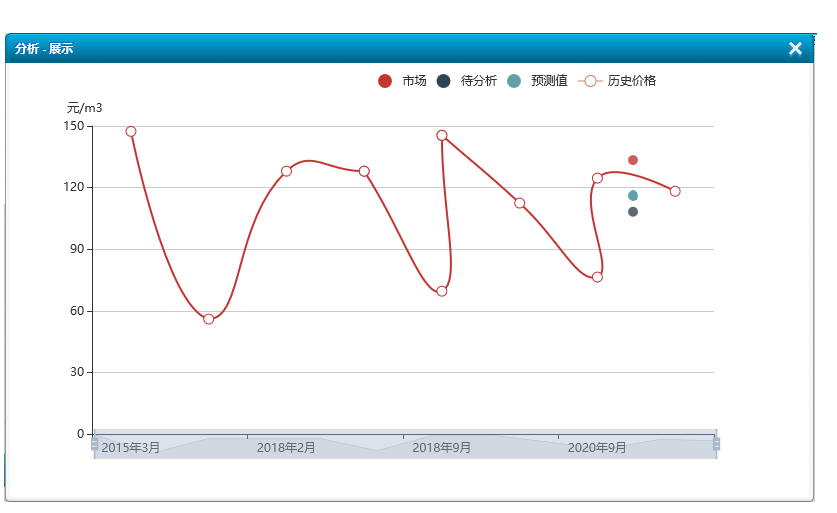The width and height of the screenshot is (837, 513).
Task: Select the line point near 70 above 2018年9月
Action: 442,291
